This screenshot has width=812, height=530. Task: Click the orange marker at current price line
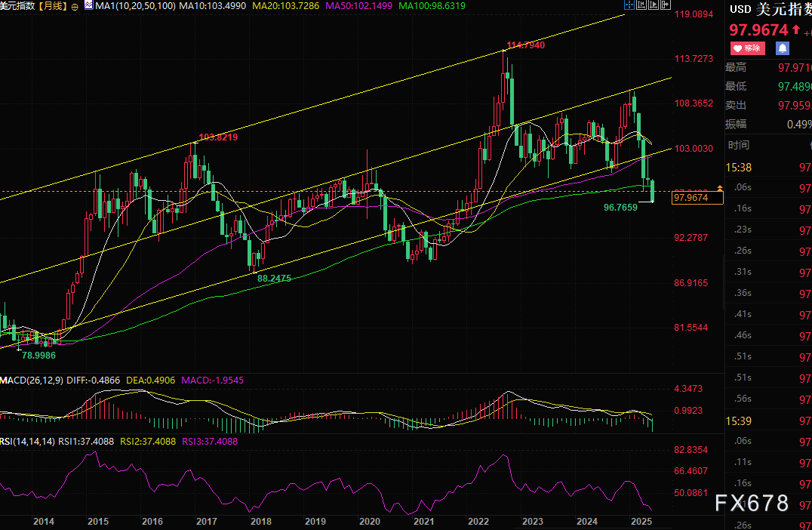point(719,186)
